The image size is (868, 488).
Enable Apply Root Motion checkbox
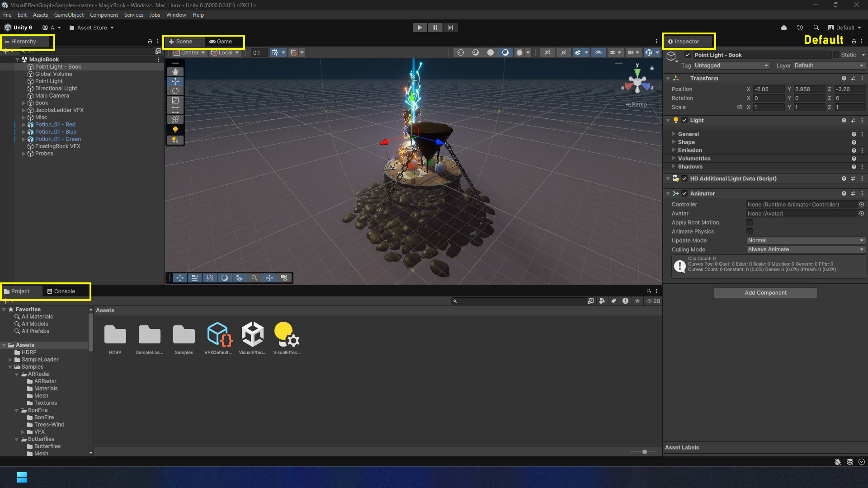750,223
